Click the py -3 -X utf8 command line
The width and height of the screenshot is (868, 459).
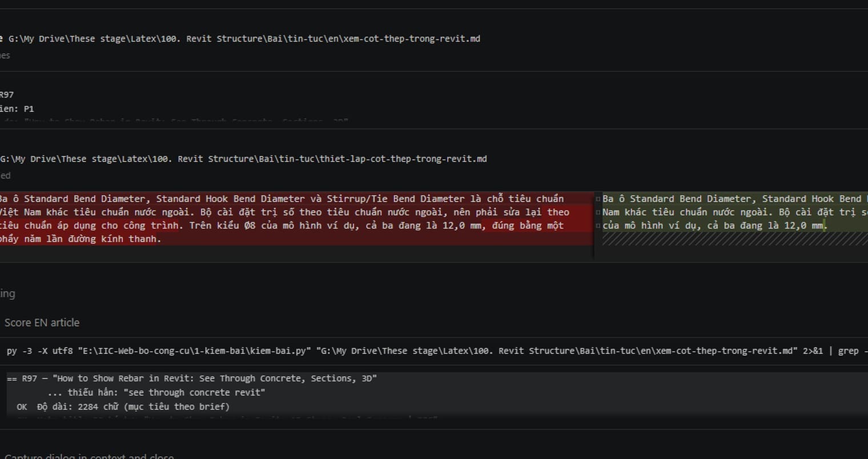(x=437, y=351)
